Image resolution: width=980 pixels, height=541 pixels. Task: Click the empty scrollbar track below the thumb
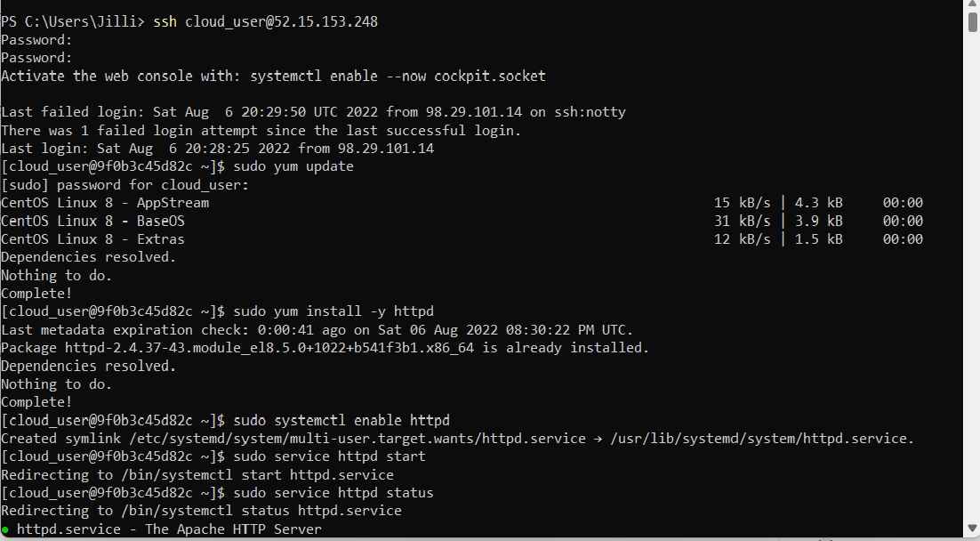(x=973, y=275)
